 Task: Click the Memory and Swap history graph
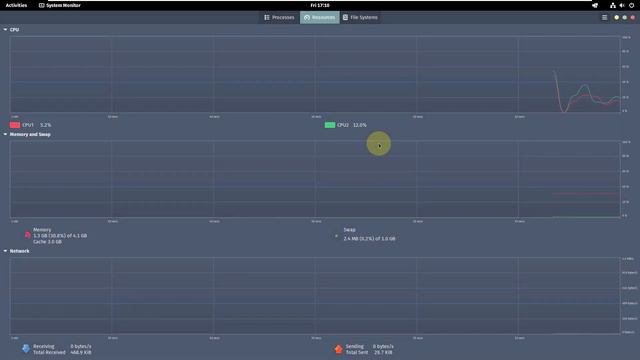click(315, 179)
